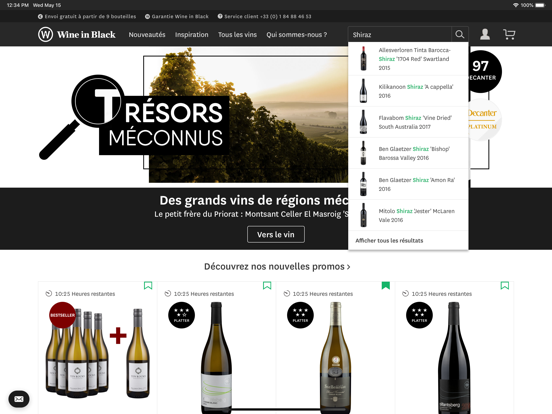Click the Vers le vin button
Viewport: 552px width, 414px height.
point(276,234)
